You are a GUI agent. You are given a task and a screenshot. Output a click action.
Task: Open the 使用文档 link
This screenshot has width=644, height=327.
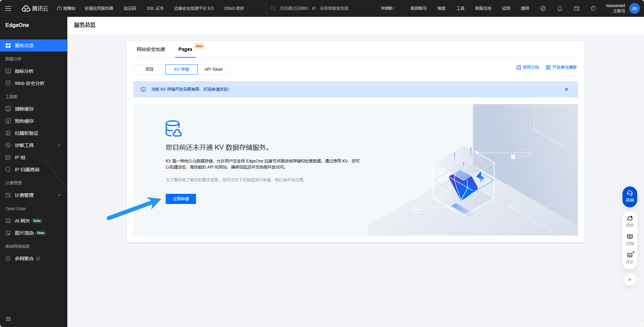(528, 67)
